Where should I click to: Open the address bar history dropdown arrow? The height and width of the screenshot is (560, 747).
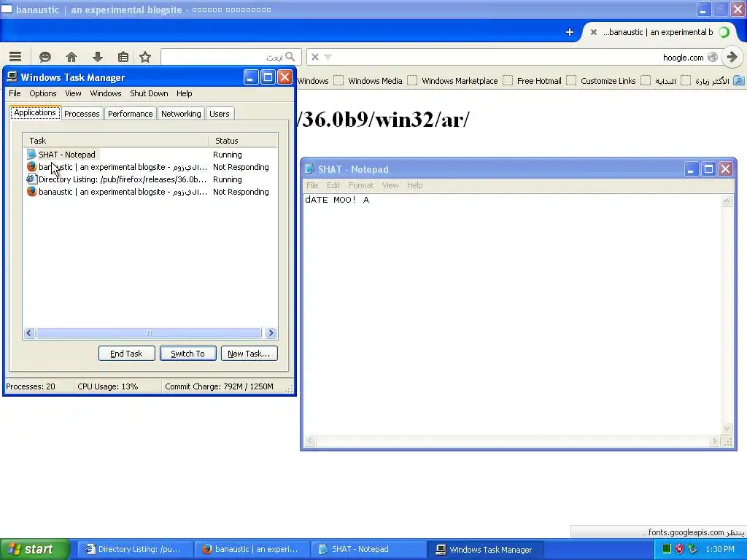point(328,57)
